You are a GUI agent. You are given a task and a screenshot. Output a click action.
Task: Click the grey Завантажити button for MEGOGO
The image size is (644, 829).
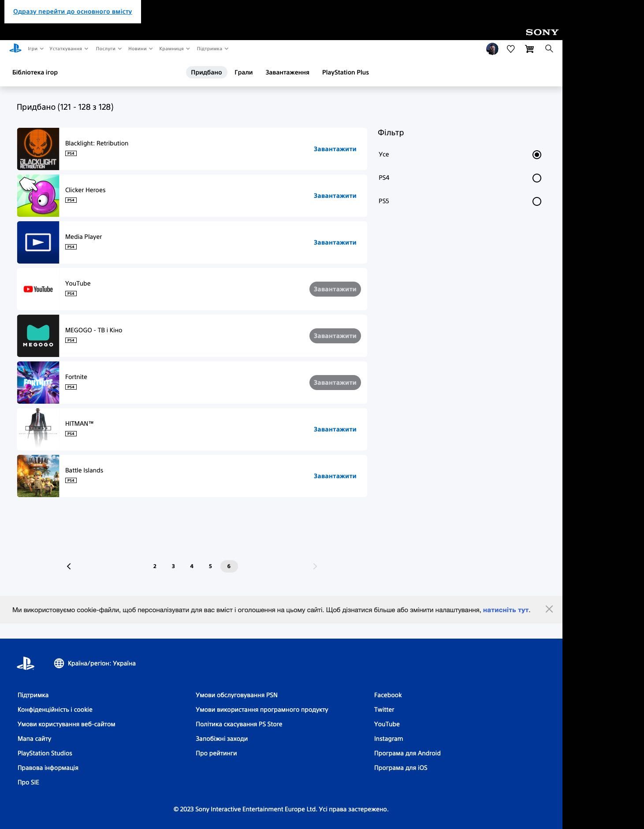[x=335, y=336]
